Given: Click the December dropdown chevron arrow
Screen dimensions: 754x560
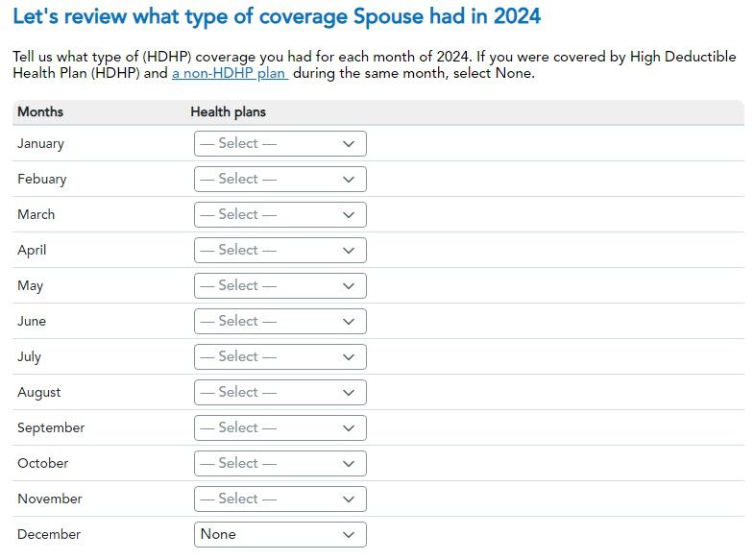Looking at the screenshot, I should [349, 535].
